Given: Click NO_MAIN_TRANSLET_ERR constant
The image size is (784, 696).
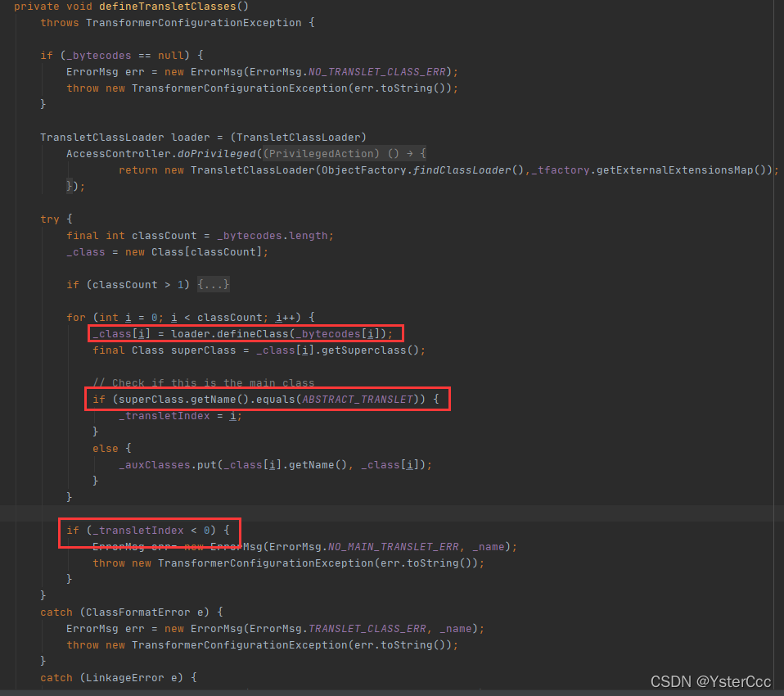Looking at the screenshot, I should click(394, 547).
